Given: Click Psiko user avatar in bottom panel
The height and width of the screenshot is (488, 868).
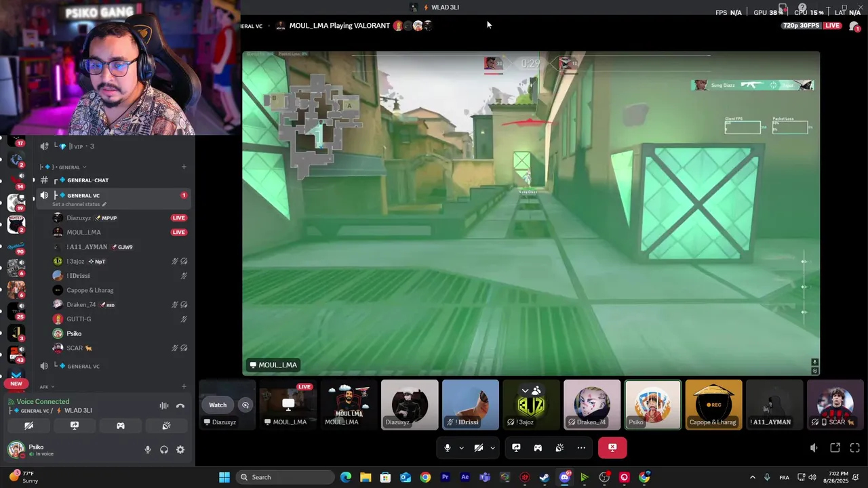Looking at the screenshot, I should [16, 449].
